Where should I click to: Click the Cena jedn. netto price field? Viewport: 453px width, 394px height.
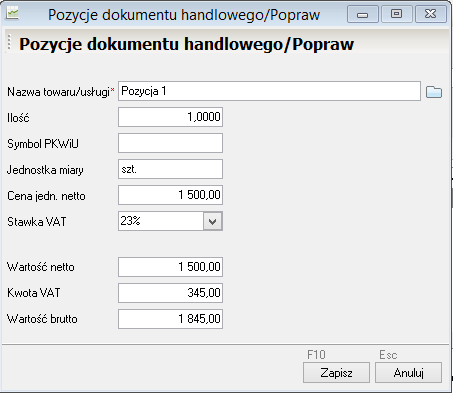[x=170, y=195]
